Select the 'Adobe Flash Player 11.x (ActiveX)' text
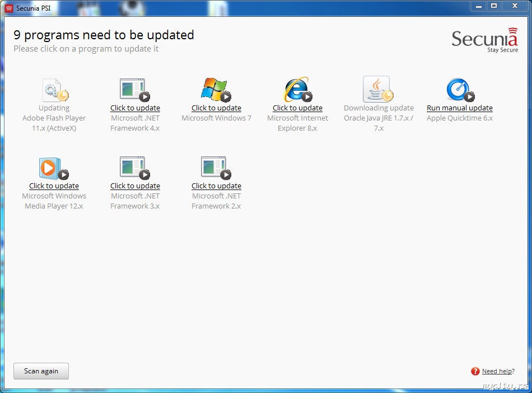The image size is (532, 393). click(54, 123)
